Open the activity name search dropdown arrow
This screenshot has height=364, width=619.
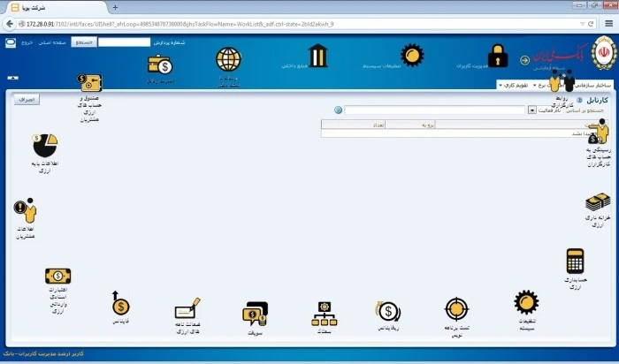(532, 110)
